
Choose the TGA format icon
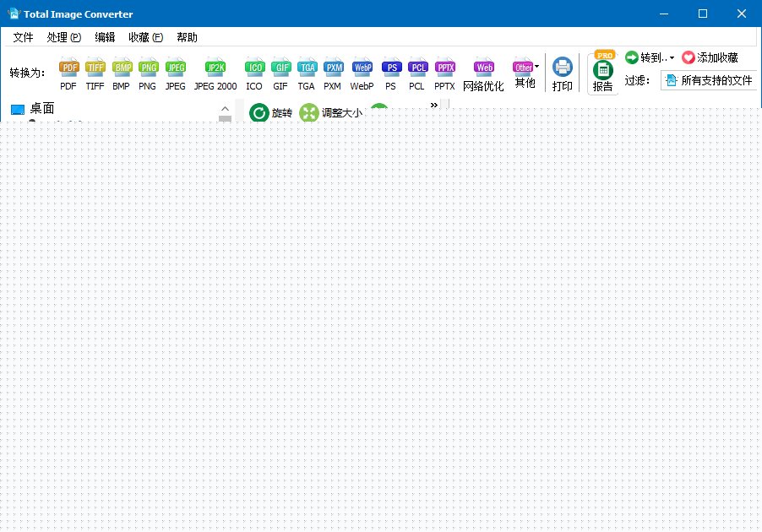[307, 73]
